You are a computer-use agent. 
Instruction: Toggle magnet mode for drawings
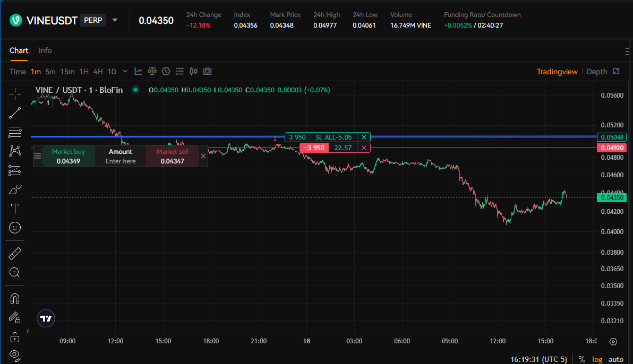coord(15,299)
